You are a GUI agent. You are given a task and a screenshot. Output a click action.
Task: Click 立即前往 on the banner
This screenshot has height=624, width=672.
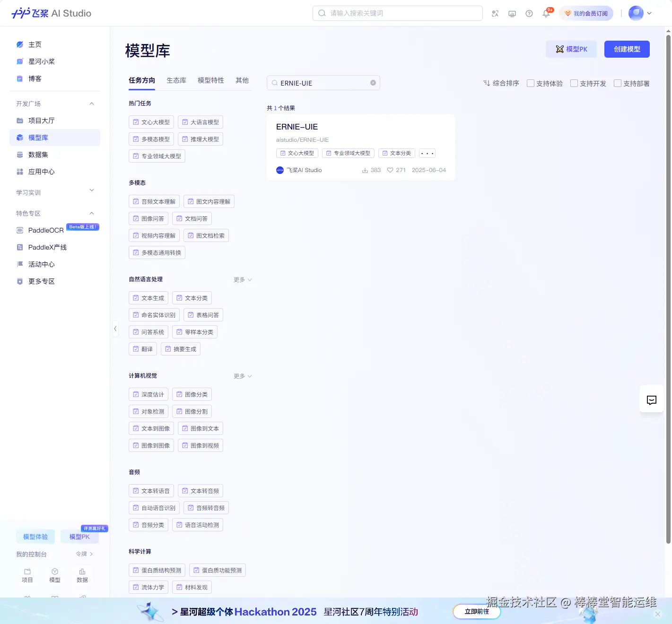[x=477, y=612]
